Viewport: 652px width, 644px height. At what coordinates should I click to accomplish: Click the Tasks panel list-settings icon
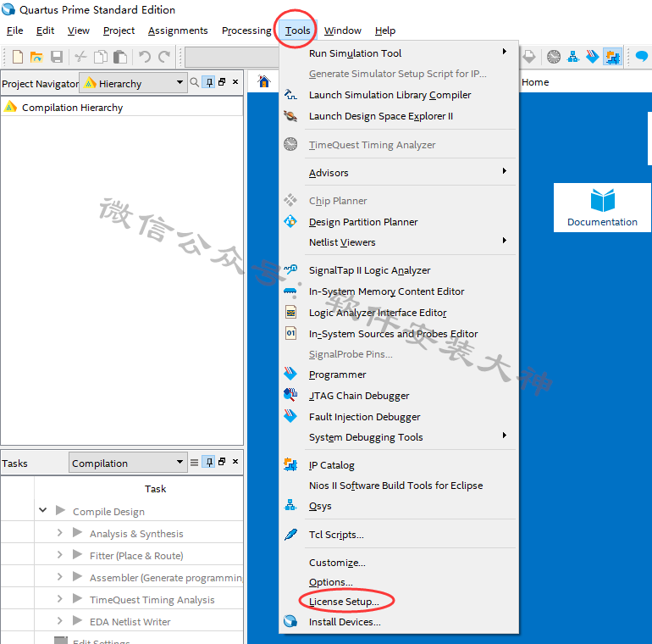pos(194,462)
